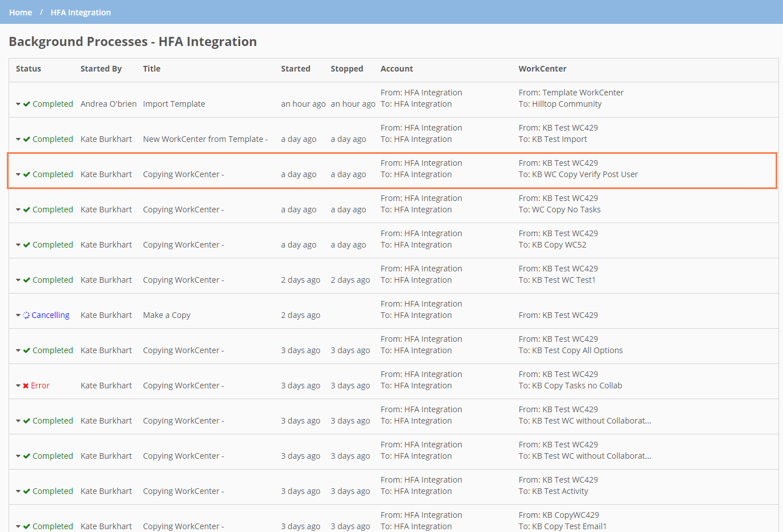Viewport: 783px width, 532px height.
Task: Click the Make a Copy title cell
Action: (x=167, y=315)
